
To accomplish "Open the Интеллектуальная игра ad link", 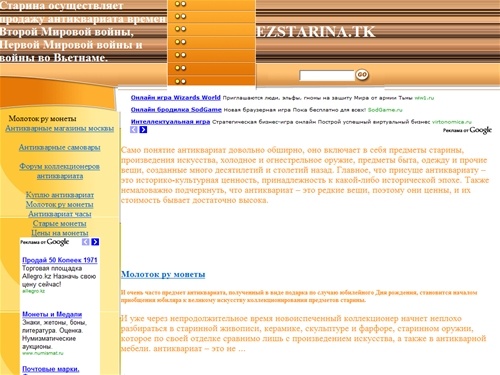I will pyautogui.click(x=170, y=122).
